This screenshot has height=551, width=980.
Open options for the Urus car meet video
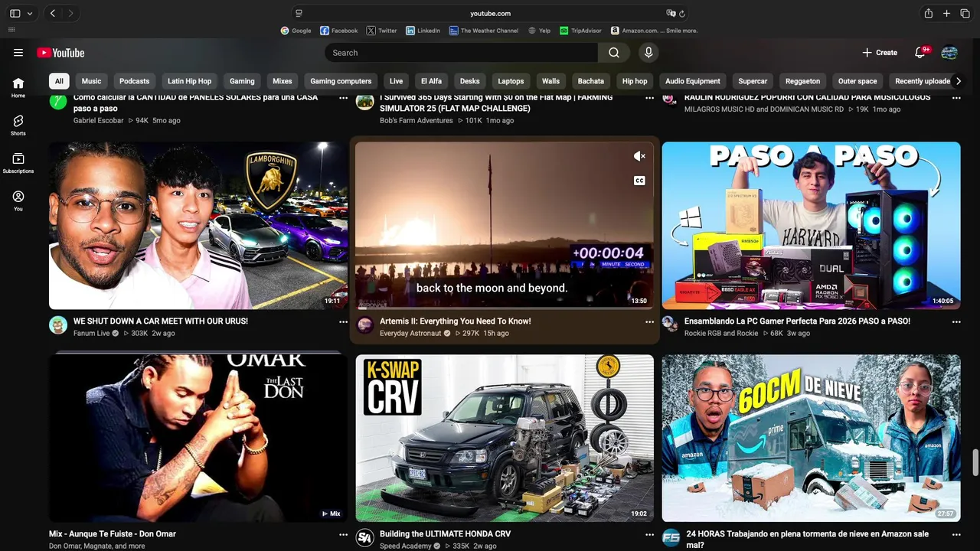343,322
